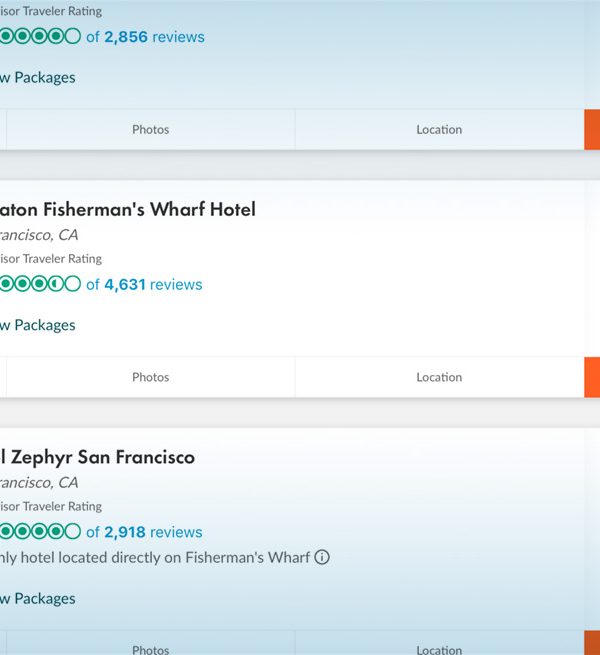Click info icon beside Fisherman's Wharf description
Screen dimensions: 600x655
[322, 557]
